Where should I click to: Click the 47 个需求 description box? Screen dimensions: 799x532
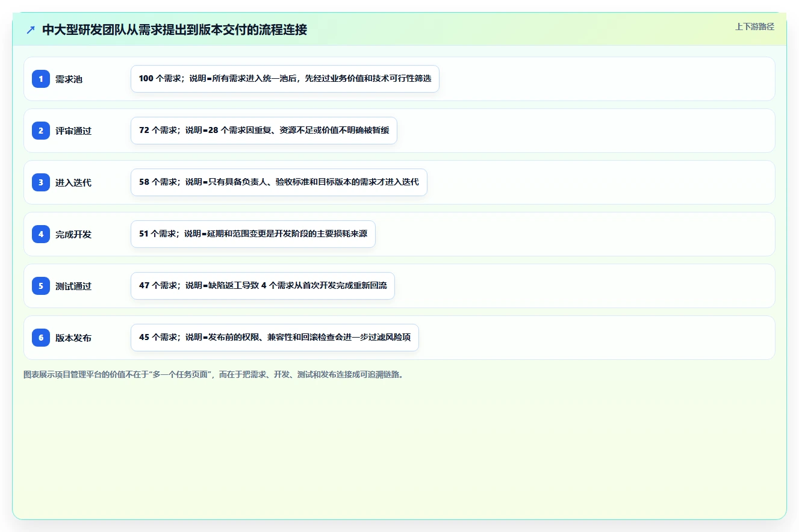[x=263, y=286]
